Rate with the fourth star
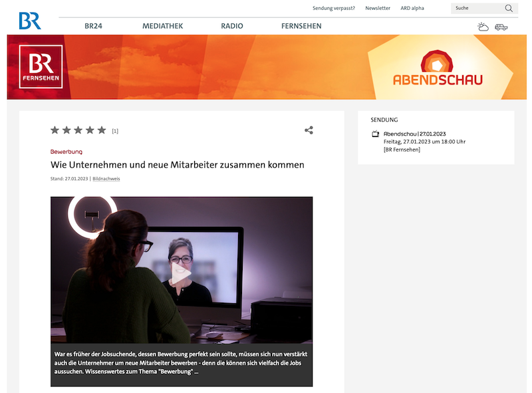Image resolution: width=532 pixels, height=393 pixels. click(x=90, y=130)
